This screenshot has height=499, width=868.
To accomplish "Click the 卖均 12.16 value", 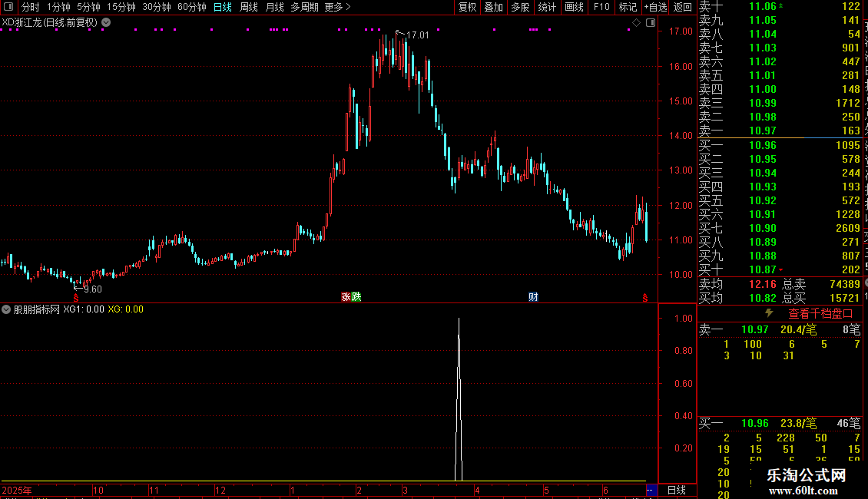I will (x=762, y=284).
